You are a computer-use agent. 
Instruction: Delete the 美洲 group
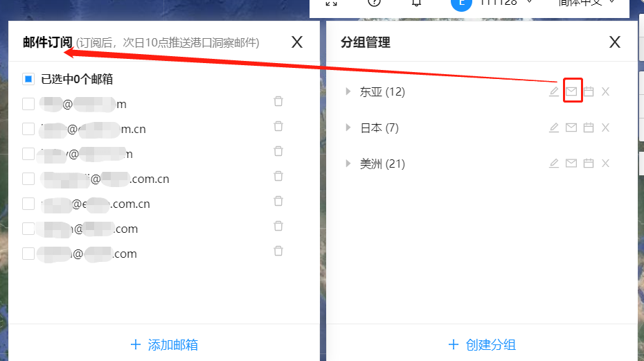click(605, 164)
